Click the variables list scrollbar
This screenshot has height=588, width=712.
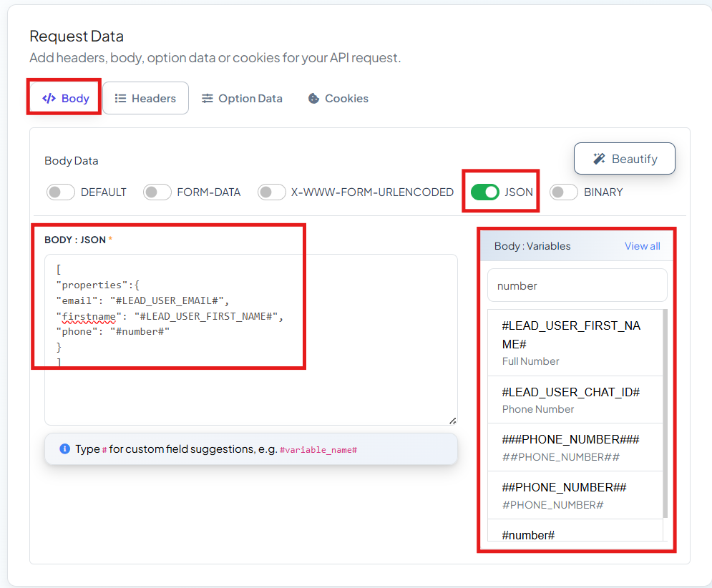(x=665, y=413)
